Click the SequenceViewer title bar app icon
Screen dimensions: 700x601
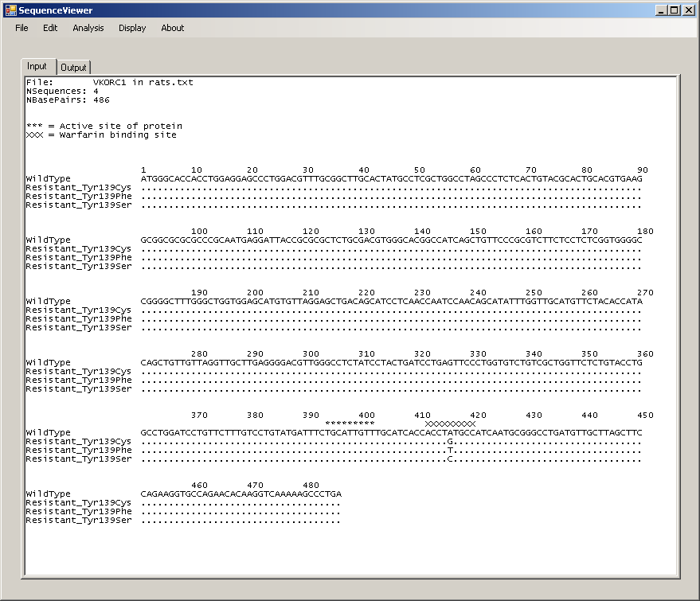tap(10, 10)
